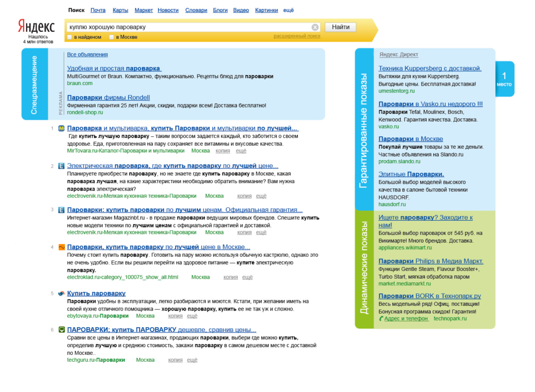Viewport: 535px width, 392px height.
Task: Switch to Блоги search
Action: [x=220, y=10]
